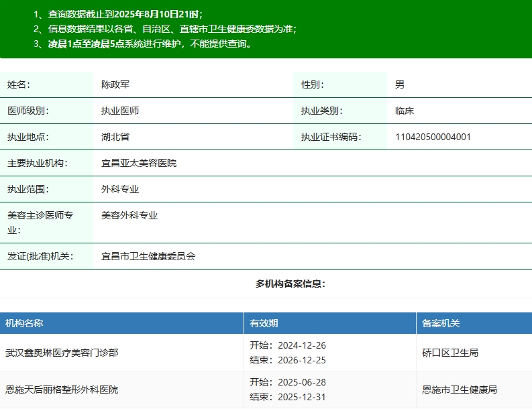The height and width of the screenshot is (413, 532).
Task: Click the 备案机关 column header
Action: pos(441,323)
